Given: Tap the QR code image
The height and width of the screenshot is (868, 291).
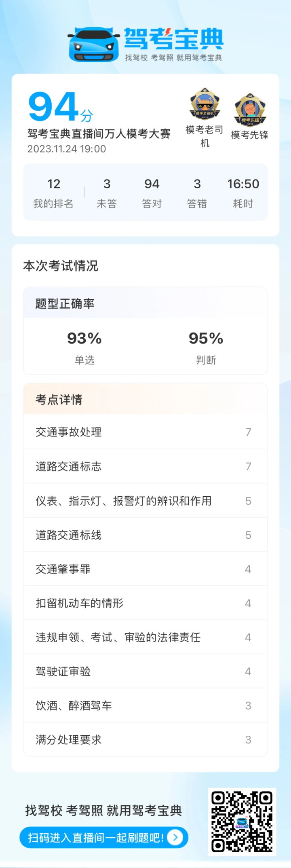Looking at the screenshot, I should point(242,822).
